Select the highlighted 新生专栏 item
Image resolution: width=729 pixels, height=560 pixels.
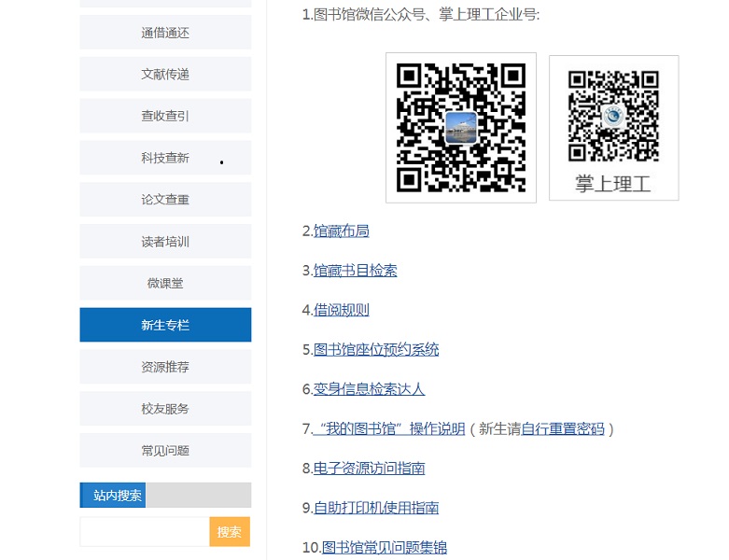point(165,325)
